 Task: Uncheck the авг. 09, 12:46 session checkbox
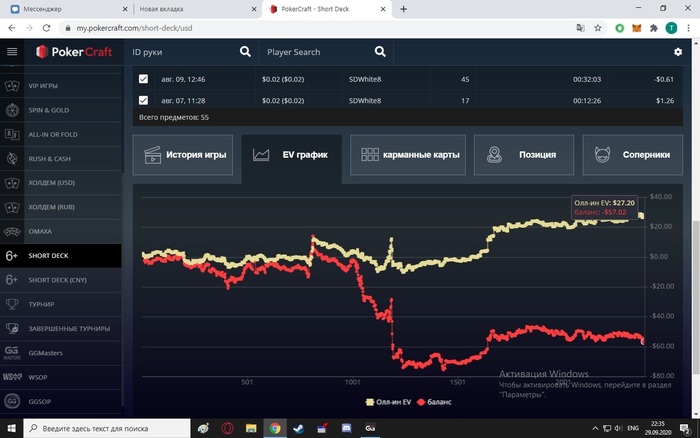tap(143, 79)
